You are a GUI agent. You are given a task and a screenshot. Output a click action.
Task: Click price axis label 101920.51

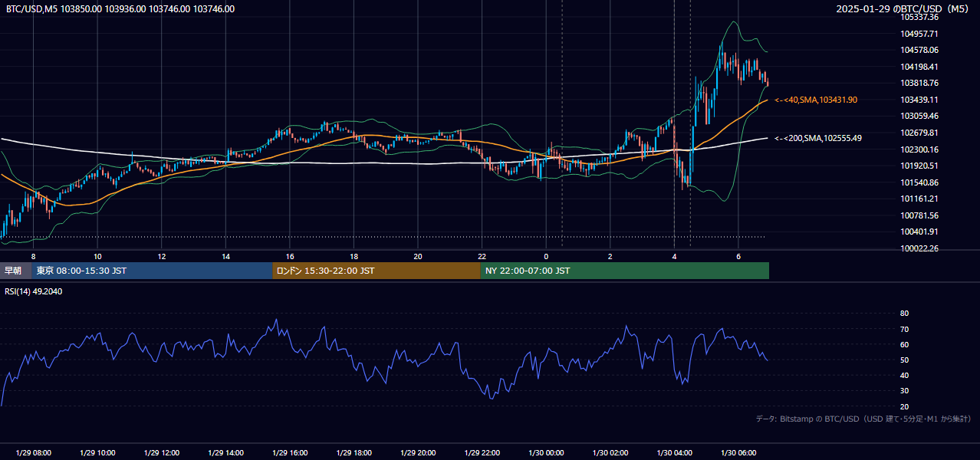pos(919,166)
